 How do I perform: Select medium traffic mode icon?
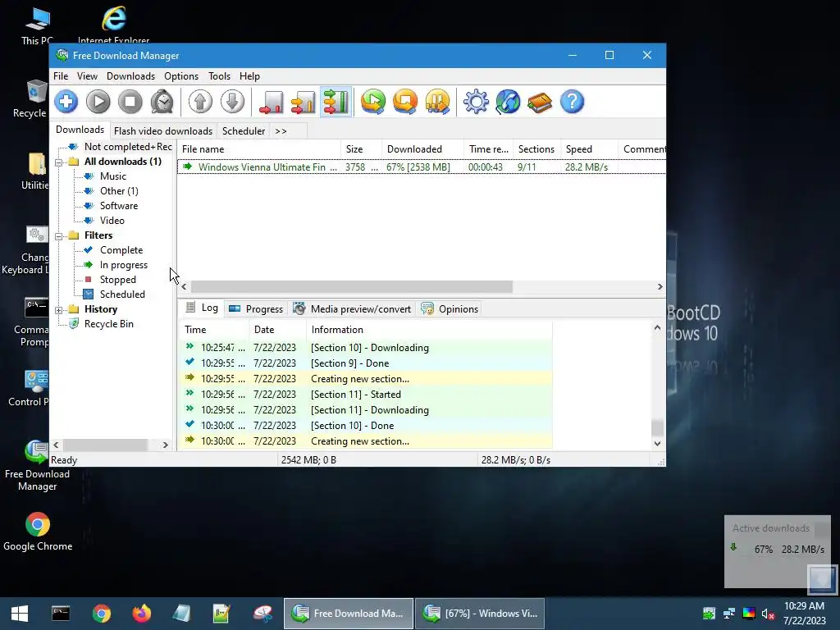click(304, 102)
